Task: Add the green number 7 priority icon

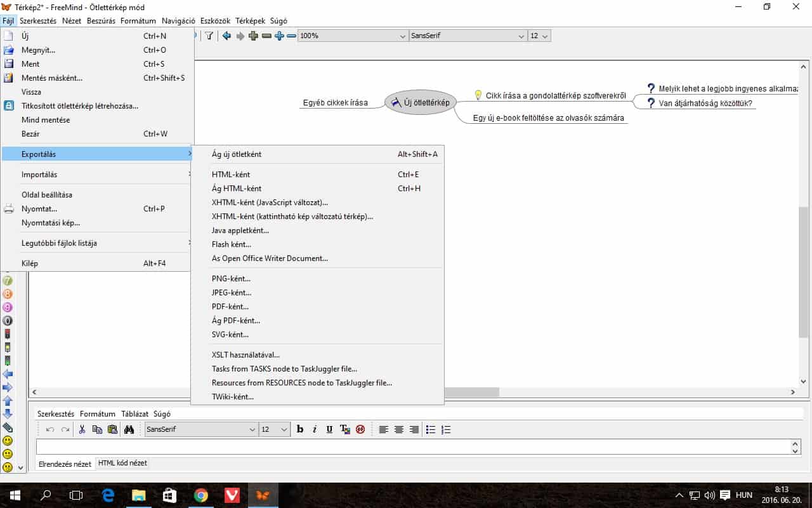Action: (x=8, y=280)
